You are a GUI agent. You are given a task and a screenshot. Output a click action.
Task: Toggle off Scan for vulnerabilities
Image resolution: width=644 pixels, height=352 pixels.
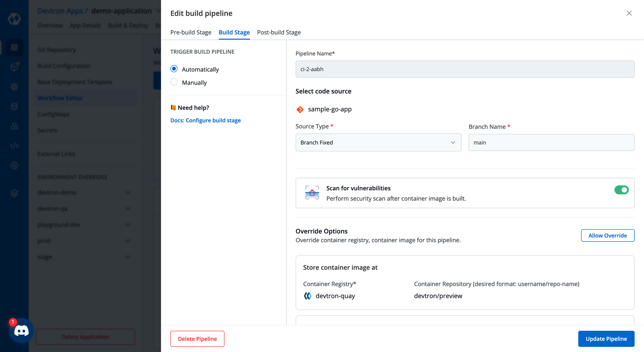621,190
